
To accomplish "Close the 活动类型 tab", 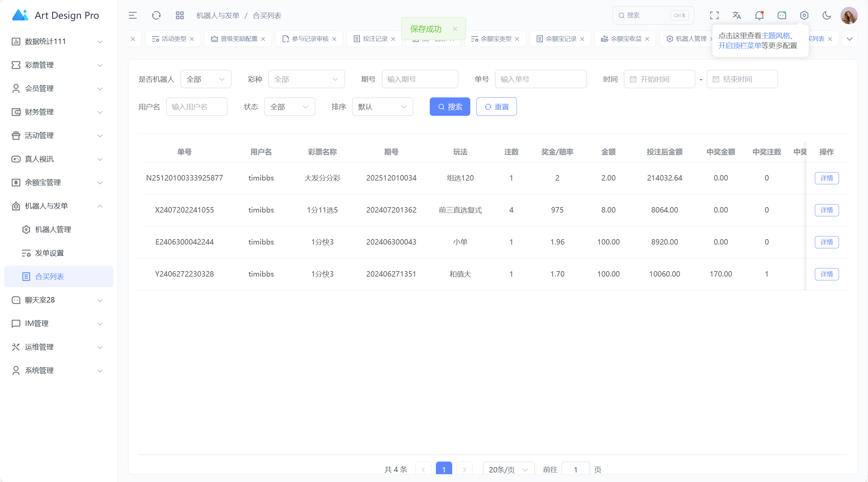I will (192, 39).
